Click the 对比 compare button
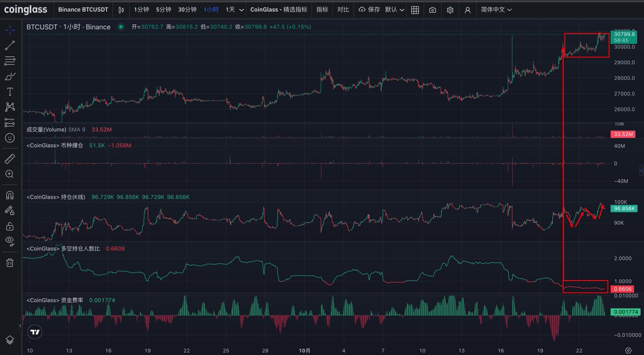Viewport: 644px width, 355px height. point(343,10)
